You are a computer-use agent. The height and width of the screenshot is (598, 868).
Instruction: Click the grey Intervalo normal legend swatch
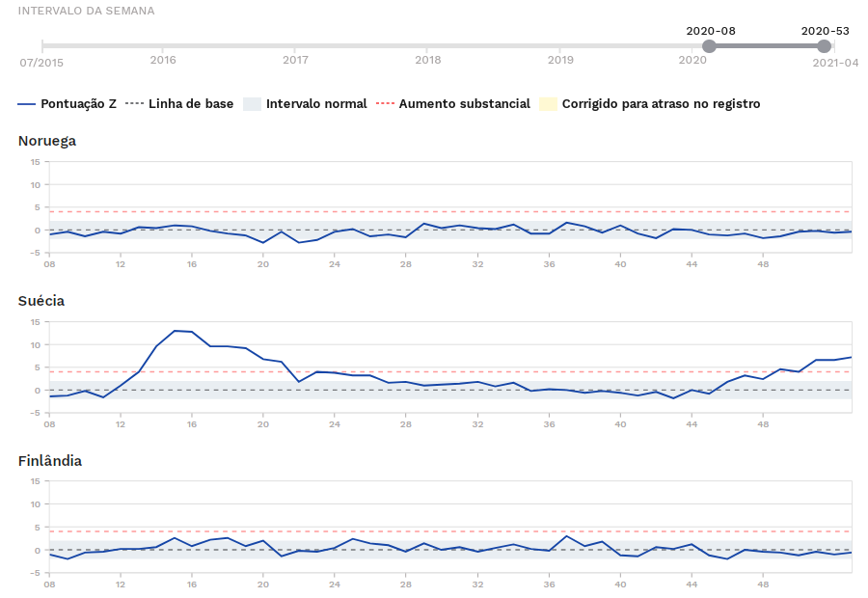[x=252, y=104]
